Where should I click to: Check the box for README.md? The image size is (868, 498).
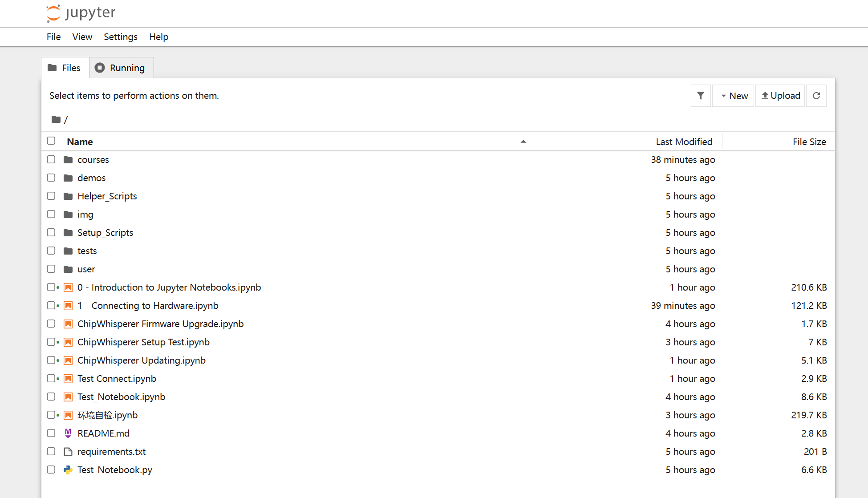(51, 433)
